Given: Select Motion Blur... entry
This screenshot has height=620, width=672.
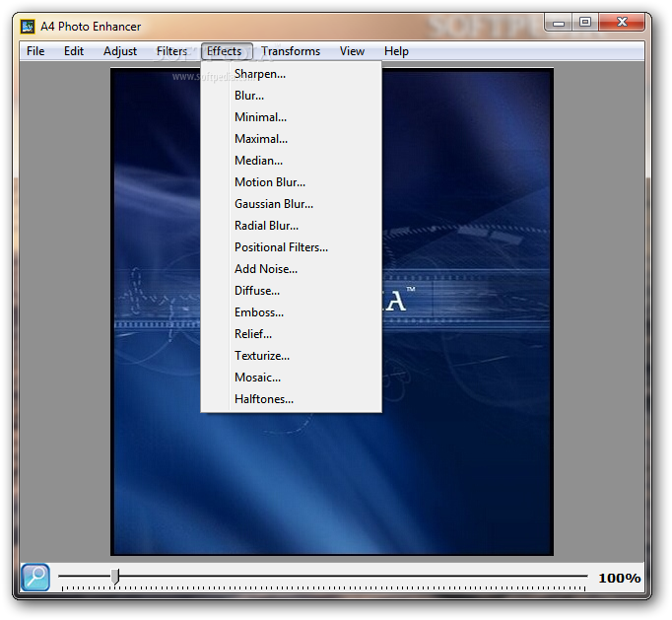Looking at the screenshot, I should [x=291, y=182].
